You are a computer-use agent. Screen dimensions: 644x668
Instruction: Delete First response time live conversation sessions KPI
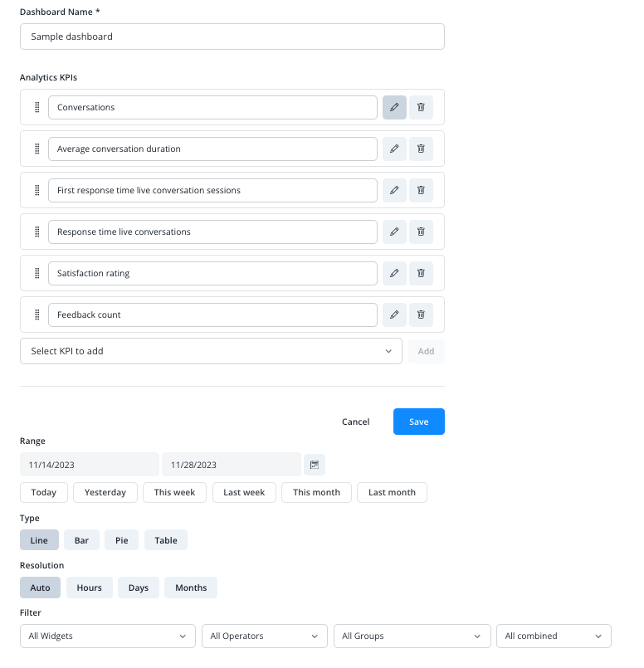click(x=421, y=190)
